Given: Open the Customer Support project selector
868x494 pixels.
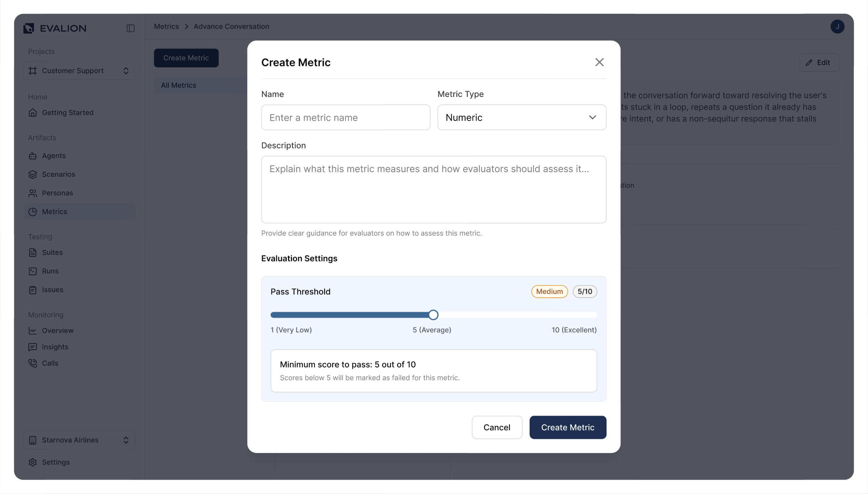Looking at the screenshot, I should pos(79,71).
